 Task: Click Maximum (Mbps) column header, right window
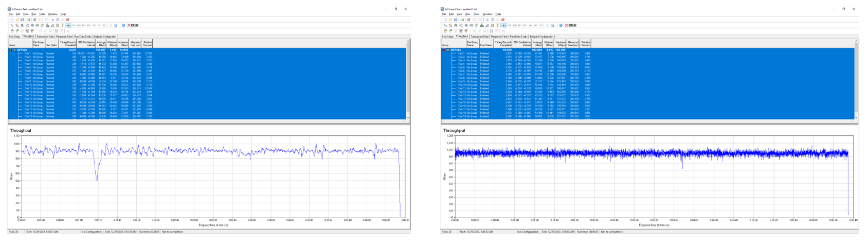(x=560, y=43)
